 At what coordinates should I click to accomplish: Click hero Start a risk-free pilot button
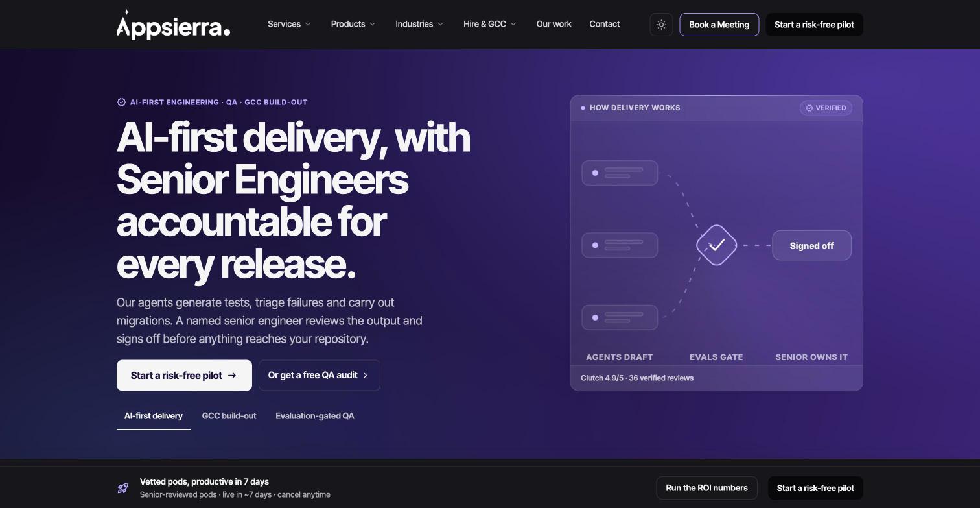[x=184, y=375]
